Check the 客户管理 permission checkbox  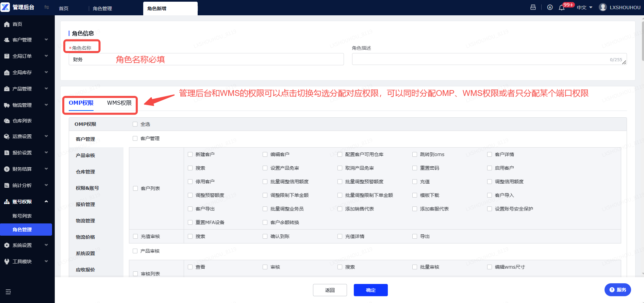pos(135,138)
